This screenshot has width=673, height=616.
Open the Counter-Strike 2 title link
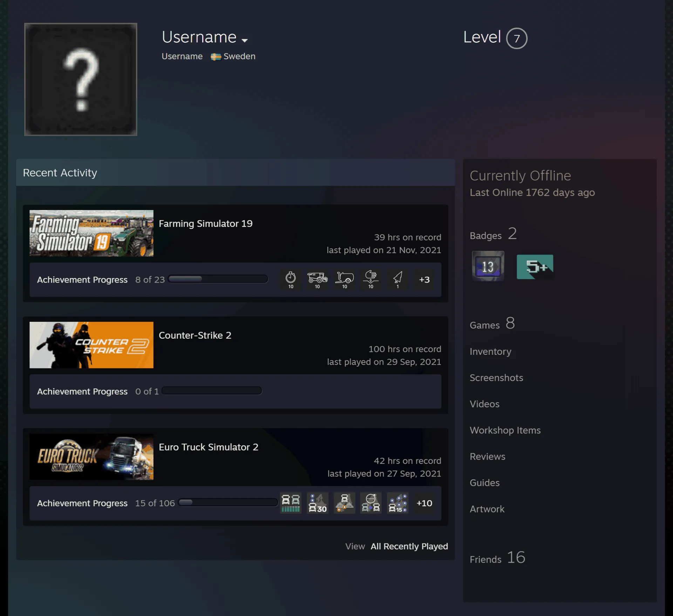coord(195,336)
